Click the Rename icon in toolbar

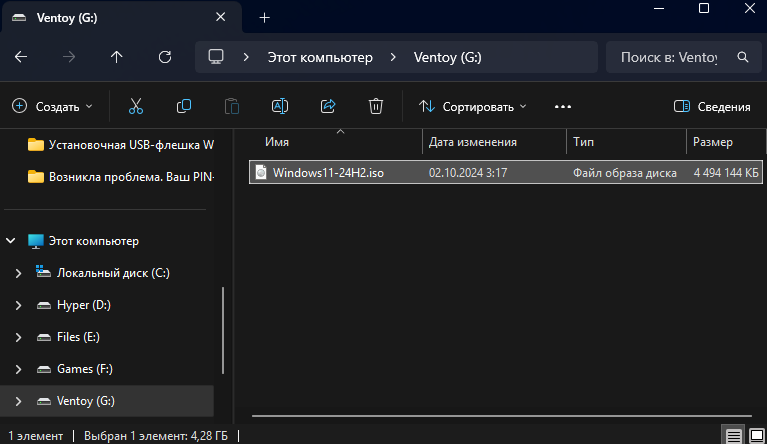pos(280,106)
